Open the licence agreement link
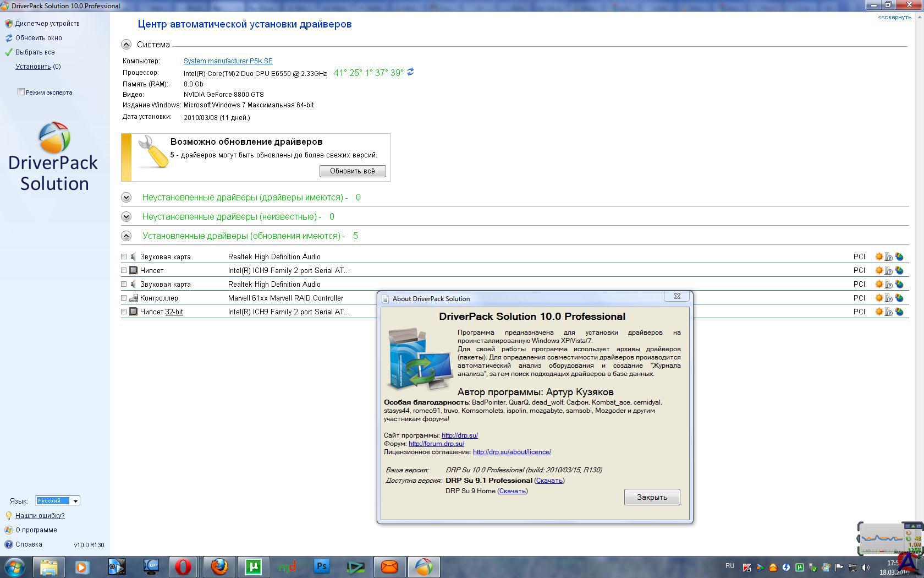The height and width of the screenshot is (578, 924). [x=512, y=452]
